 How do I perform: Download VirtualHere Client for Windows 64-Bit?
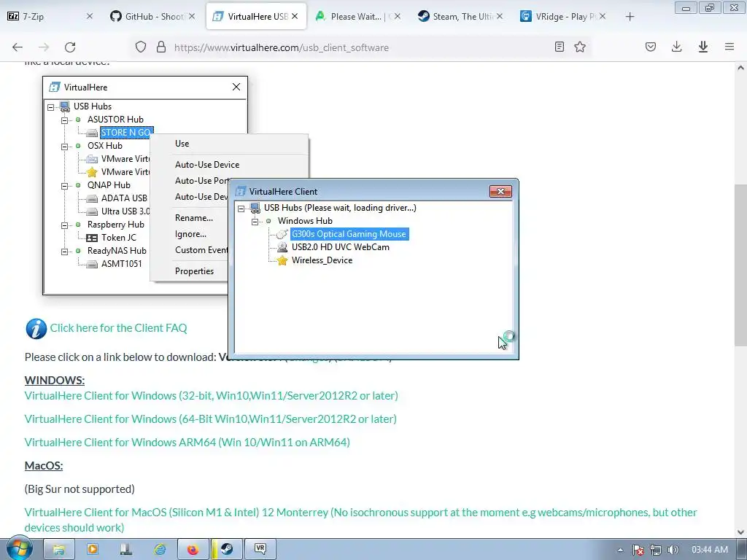tap(211, 419)
